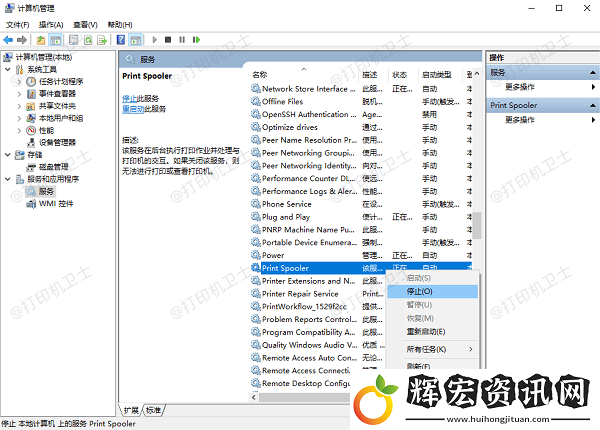The height and width of the screenshot is (430, 600).
Task: Sort by 状态 column header
Action: (x=403, y=75)
